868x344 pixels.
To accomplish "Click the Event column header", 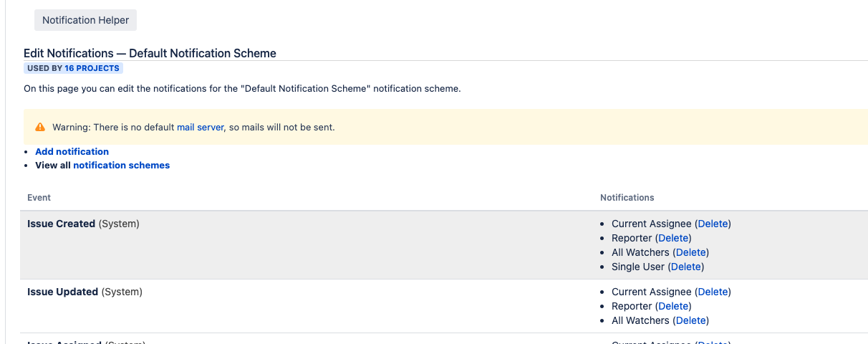I will tap(39, 197).
